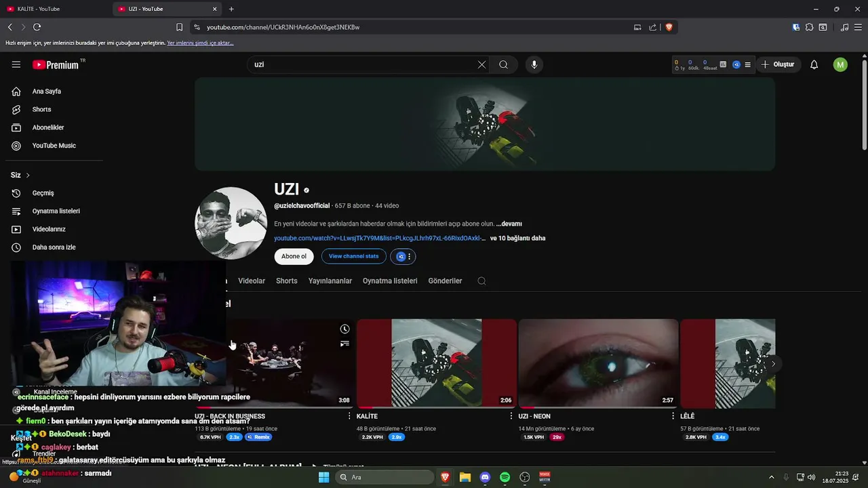Screen dimensions: 868x488
Task: Open options for the KALİTE video
Action: tap(511, 416)
